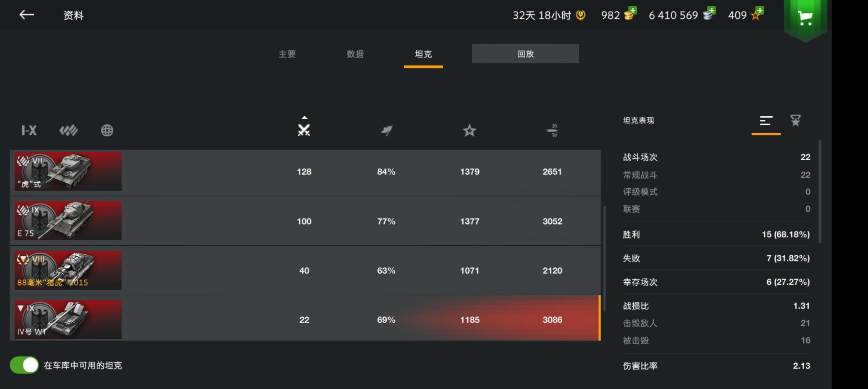Image resolution: width=868 pixels, height=389 pixels.
Task: Click the 幸存场次 stat row
Action: (x=717, y=282)
